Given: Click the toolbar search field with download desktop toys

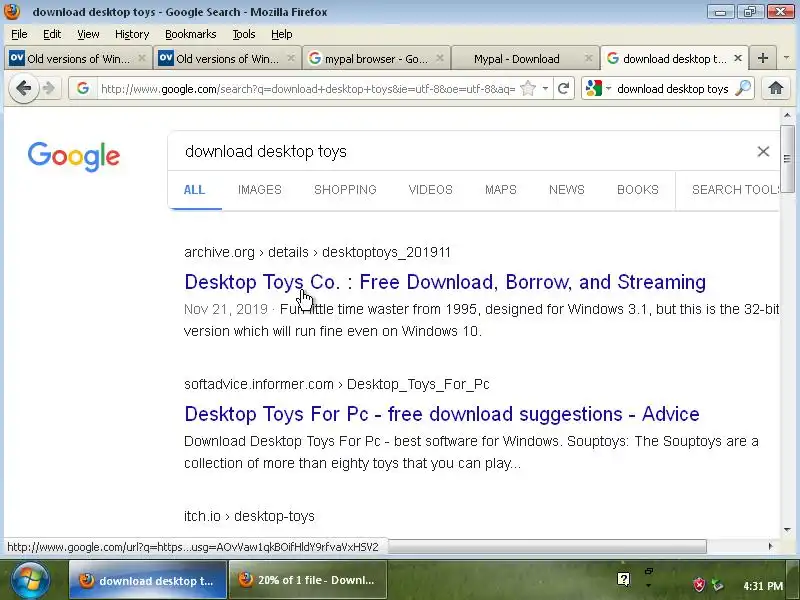Looking at the screenshot, I should click(672, 89).
